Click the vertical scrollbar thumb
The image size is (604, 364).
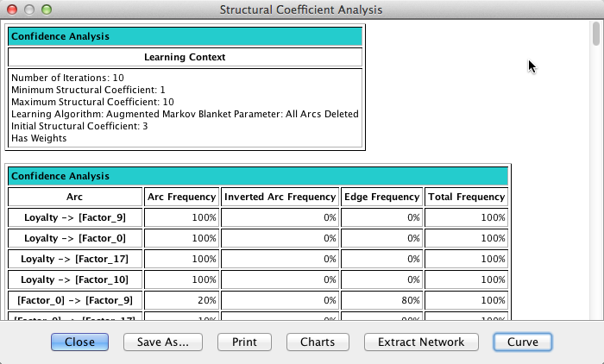point(596,34)
